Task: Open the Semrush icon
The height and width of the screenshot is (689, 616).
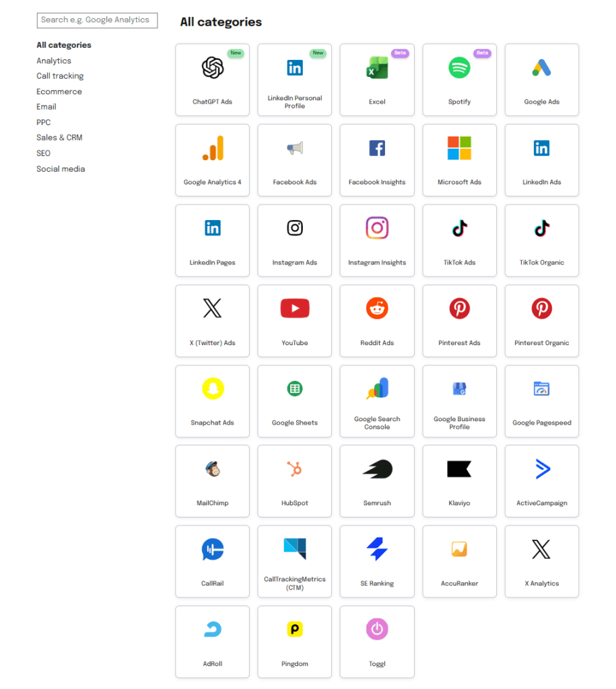Action: [x=377, y=469]
